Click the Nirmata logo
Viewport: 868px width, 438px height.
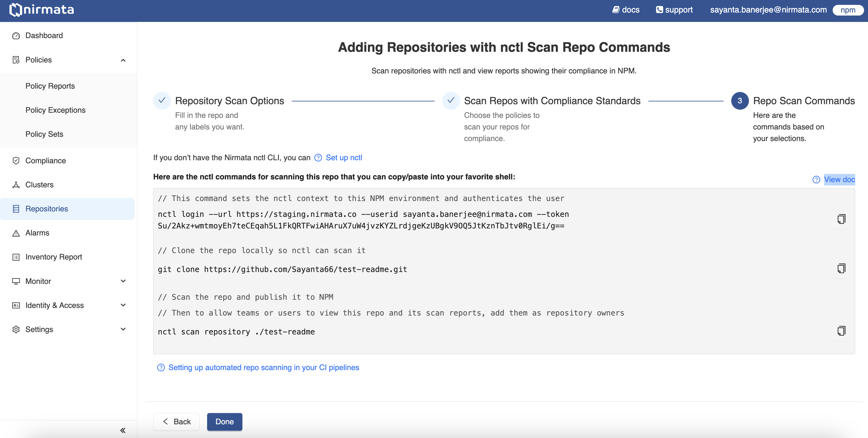(41, 10)
